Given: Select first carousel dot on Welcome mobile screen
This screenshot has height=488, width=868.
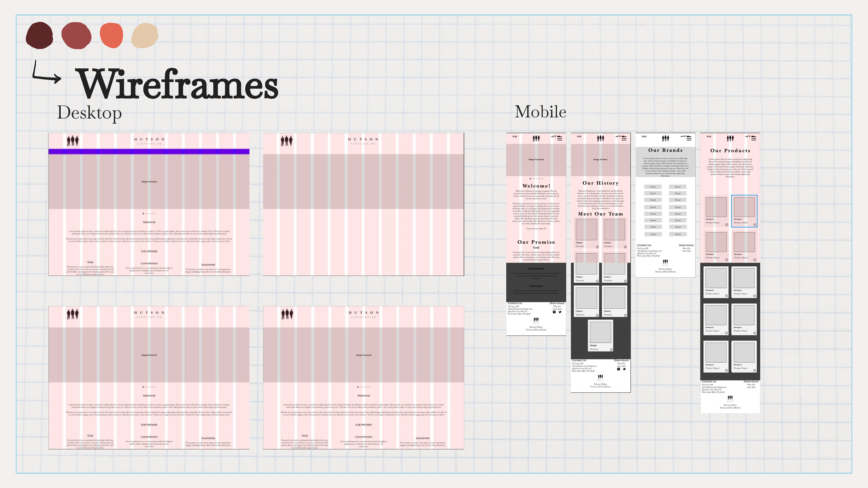Looking at the screenshot, I should 530,178.
